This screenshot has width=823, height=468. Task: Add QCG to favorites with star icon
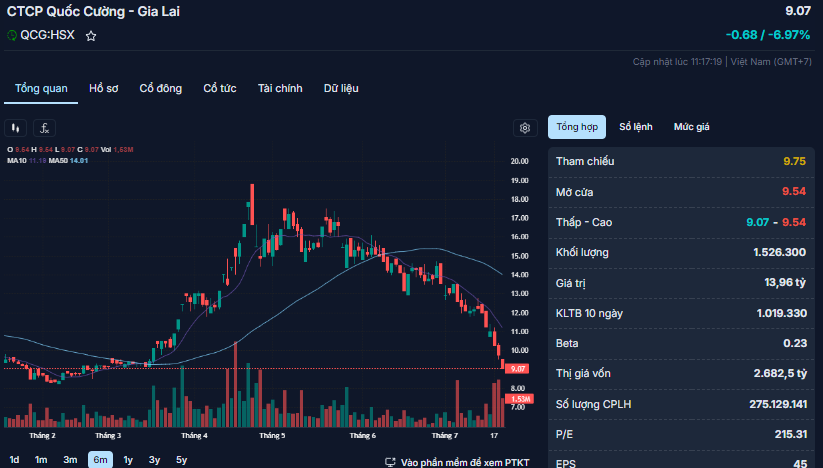pyautogui.click(x=91, y=35)
